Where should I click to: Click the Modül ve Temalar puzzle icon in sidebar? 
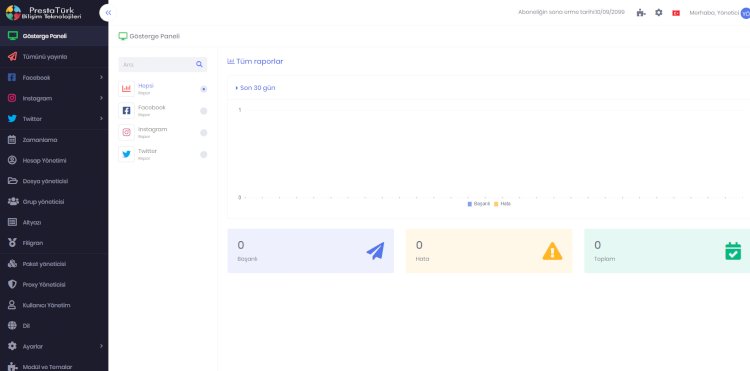click(x=12, y=367)
